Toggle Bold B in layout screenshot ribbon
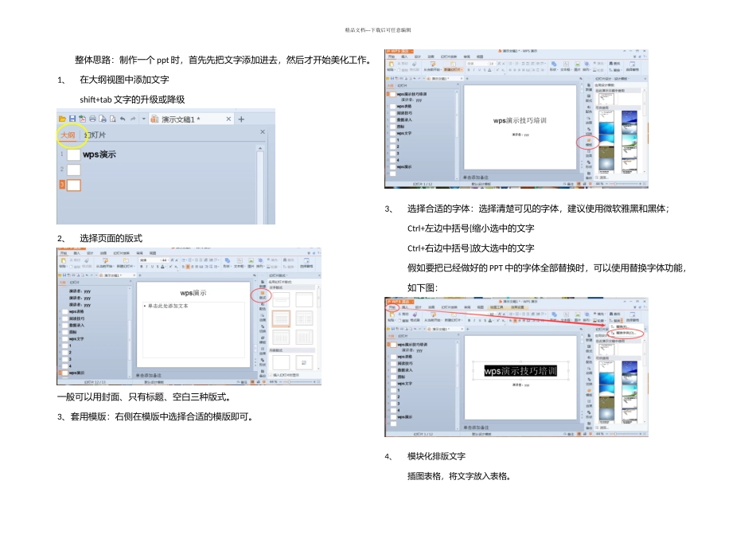The image size is (756, 535). [142, 266]
